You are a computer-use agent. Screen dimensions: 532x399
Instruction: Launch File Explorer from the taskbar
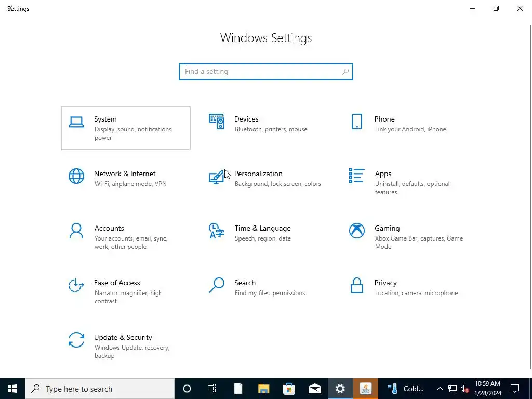point(263,389)
